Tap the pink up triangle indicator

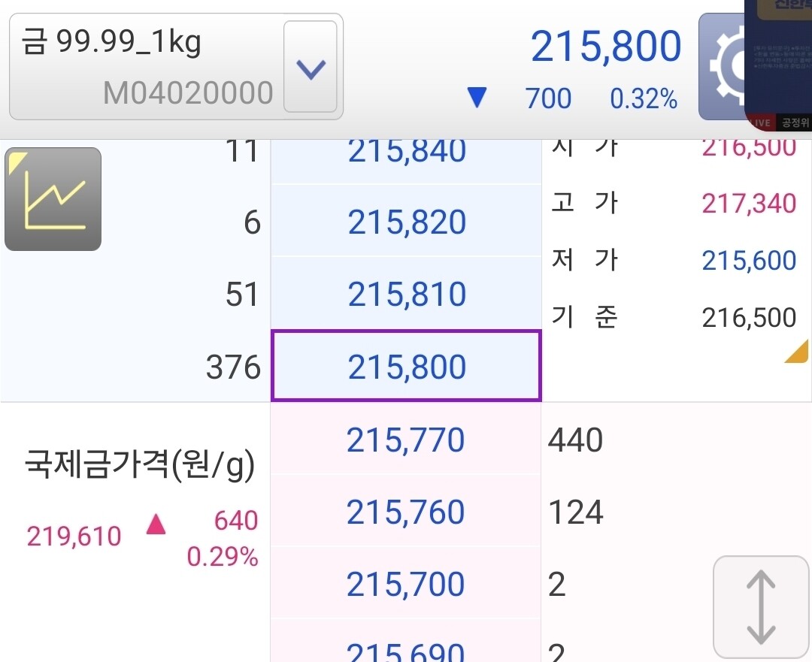click(x=156, y=523)
